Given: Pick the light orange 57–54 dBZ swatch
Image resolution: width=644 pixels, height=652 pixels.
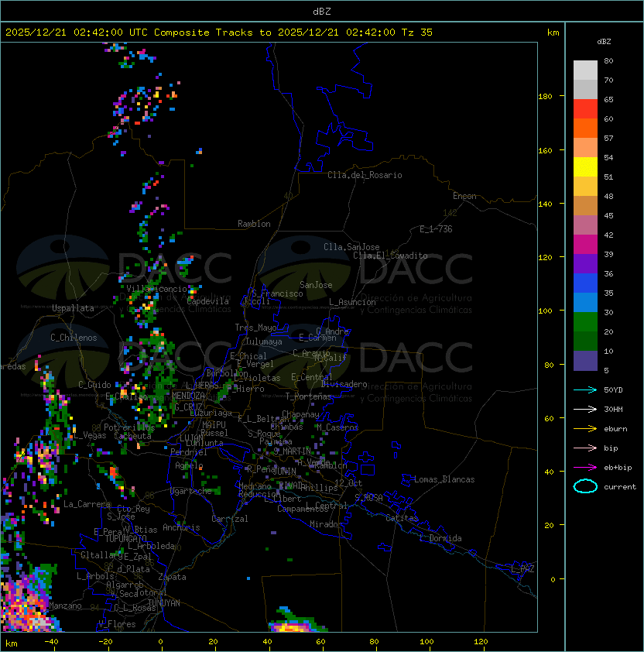Looking at the screenshot, I should coord(585,148).
